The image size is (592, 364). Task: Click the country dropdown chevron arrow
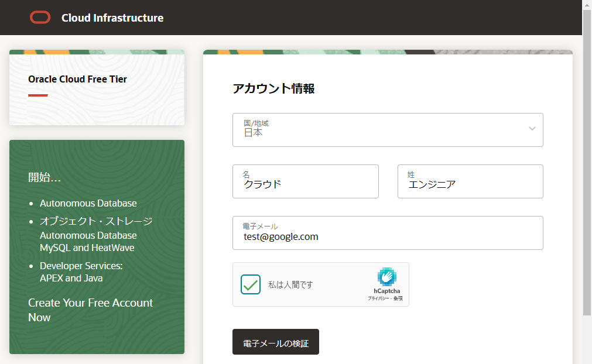[x=532, y=129]
